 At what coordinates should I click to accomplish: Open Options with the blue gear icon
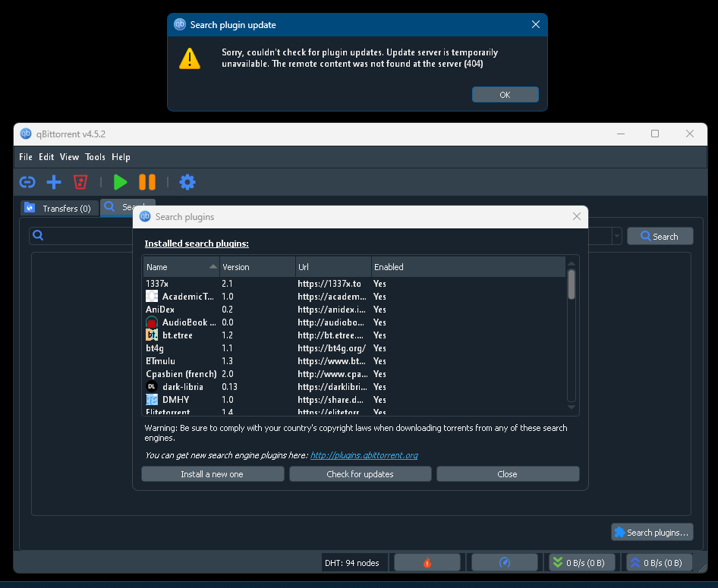[x=187, y=182]
